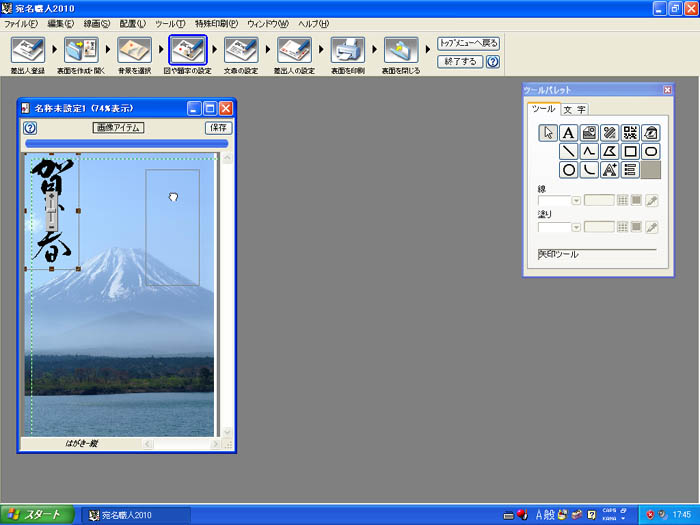Click the トップメニューへ戻る button
The width and height of the screenshot is (700, 525).
click(468, 44)
